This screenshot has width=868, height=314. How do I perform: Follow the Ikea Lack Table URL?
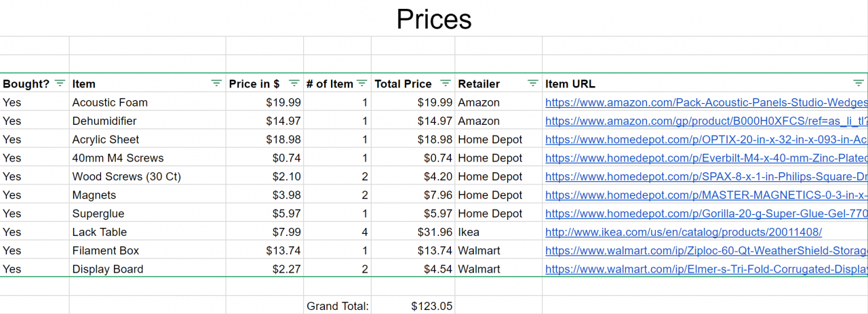(x=684, y=232)
